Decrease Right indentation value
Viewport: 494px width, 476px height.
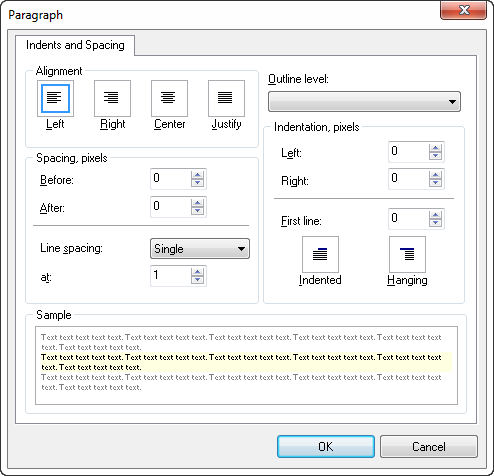click(x=435, y=182)
